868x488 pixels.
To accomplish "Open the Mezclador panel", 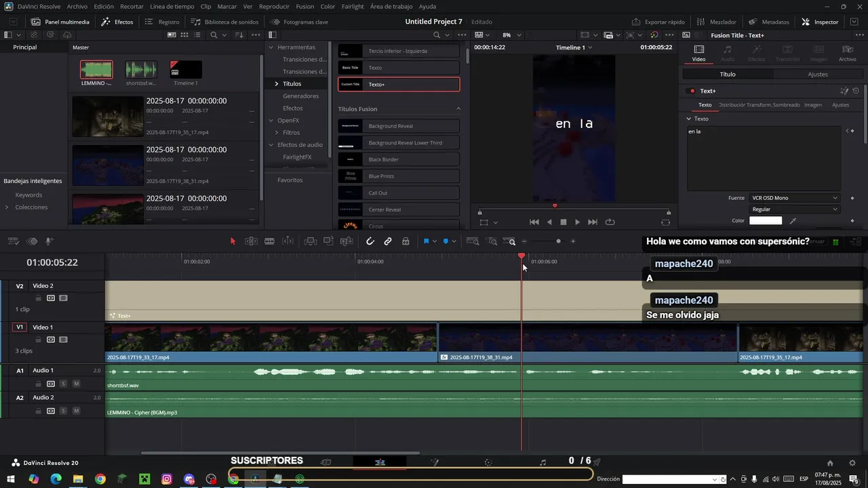I will point(716,22).
